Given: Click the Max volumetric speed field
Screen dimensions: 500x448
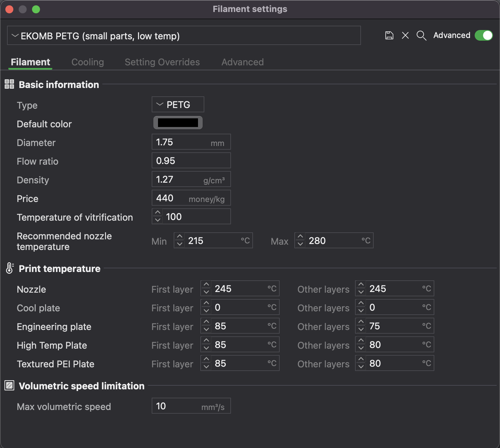Looking at the screenshot, I should [191, 406].
